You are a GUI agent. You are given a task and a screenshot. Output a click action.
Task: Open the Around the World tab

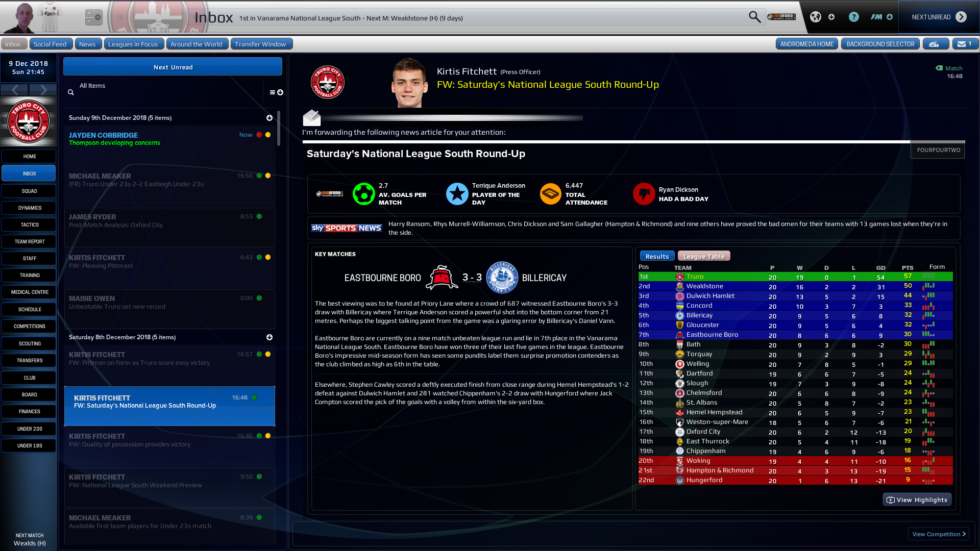tap(197, 44)
